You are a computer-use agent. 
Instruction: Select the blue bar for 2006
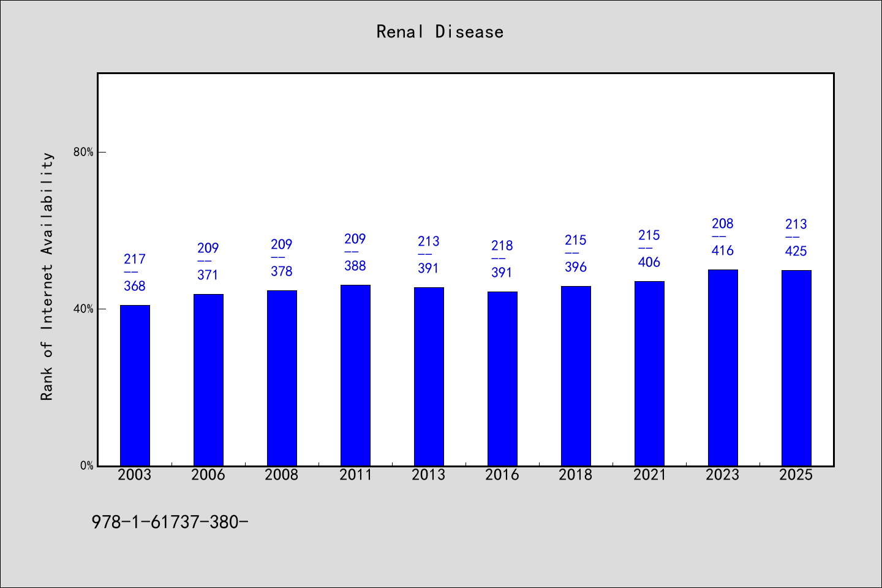click(x=208, y=380)
